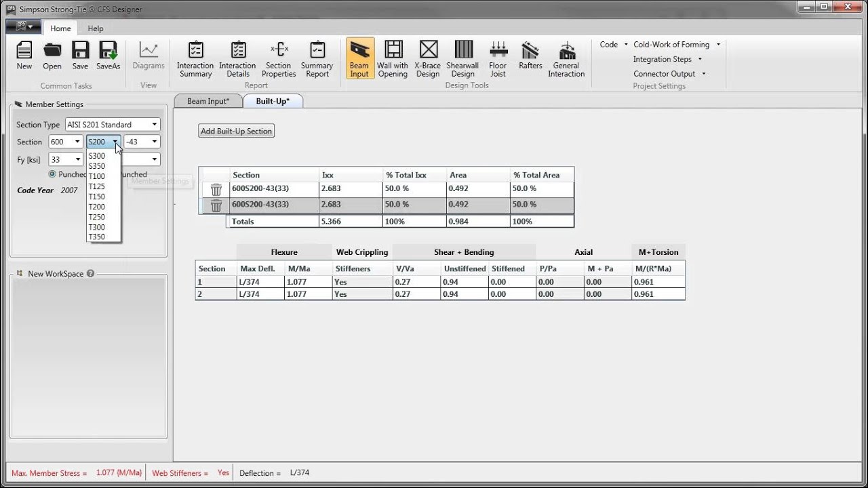The width and height of the screenshot is (868, 488).
Task: Delete second 600S200-43(33) row trash icon
Action: tap(216, 205)
